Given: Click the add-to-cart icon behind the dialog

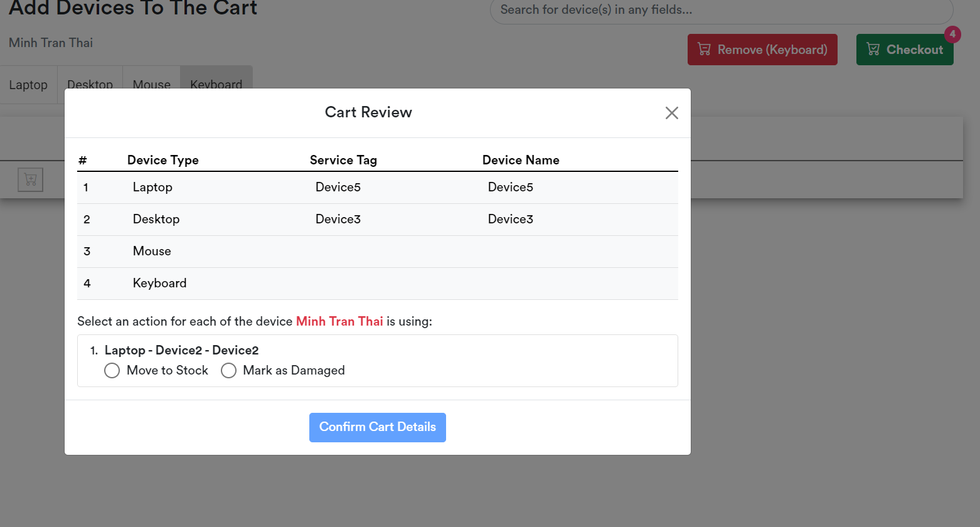Looking at the screenshot, I should (x=31, y=180).
